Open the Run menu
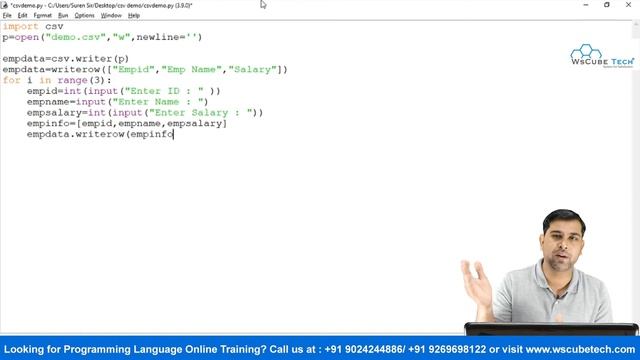640x360 pixels. [63, 16]
